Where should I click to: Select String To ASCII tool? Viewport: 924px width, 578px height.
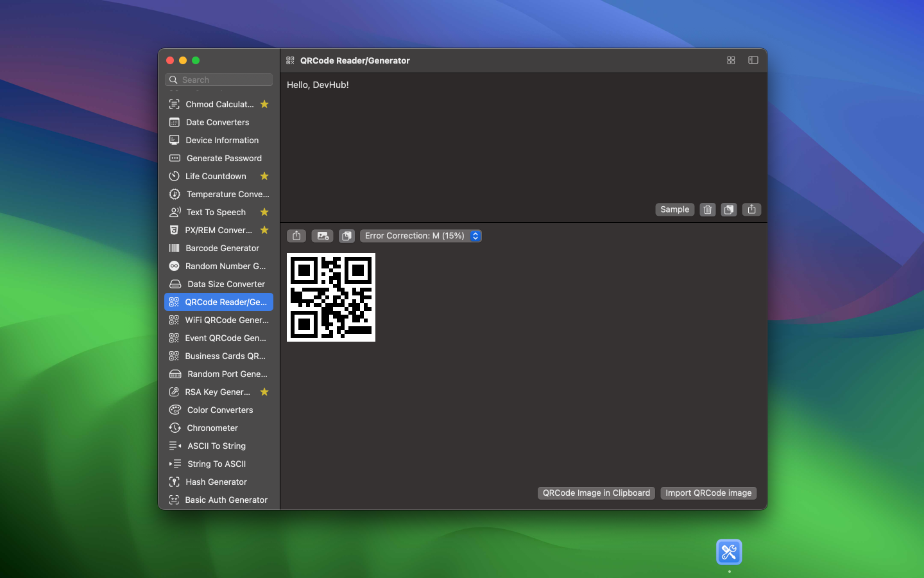pos(219,464)
